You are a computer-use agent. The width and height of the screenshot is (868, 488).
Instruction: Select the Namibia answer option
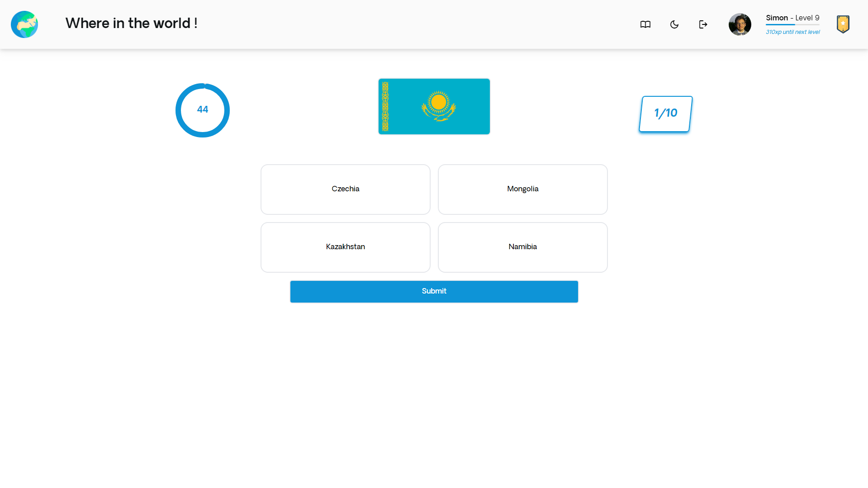tap(522, 247)
